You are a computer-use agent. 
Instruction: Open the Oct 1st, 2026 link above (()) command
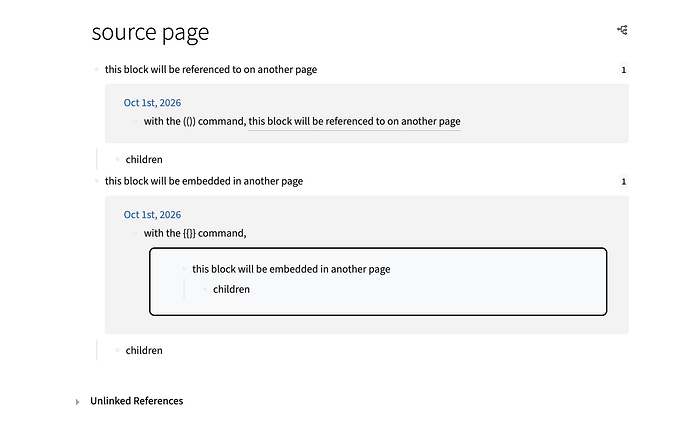(x=152, y=103)
